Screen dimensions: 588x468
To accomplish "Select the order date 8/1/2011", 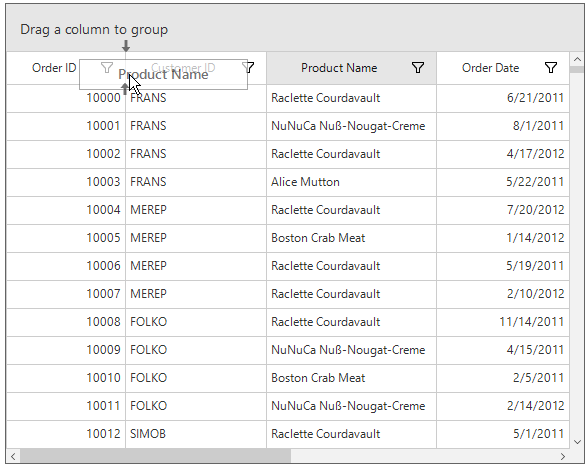I will click(x=503, y=126).
